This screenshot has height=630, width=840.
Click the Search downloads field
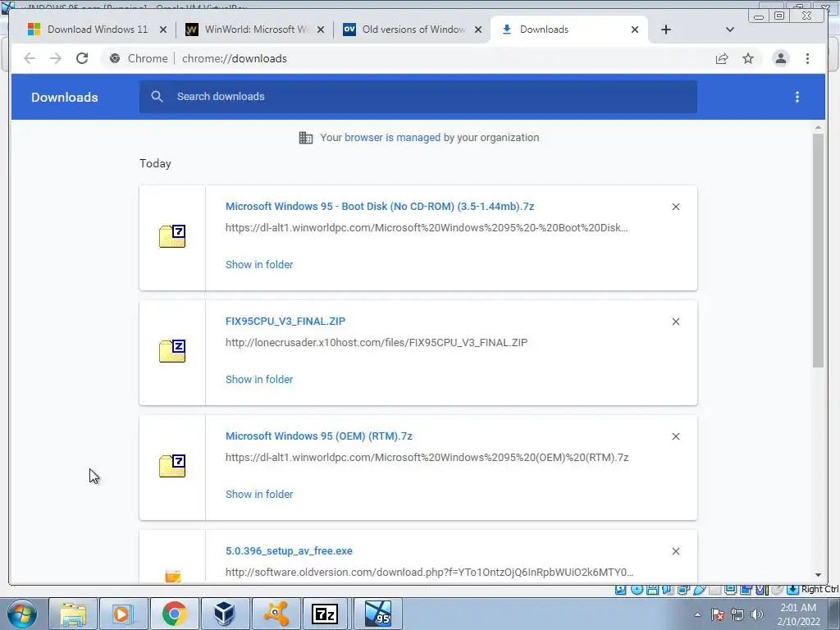click(418, 97)
